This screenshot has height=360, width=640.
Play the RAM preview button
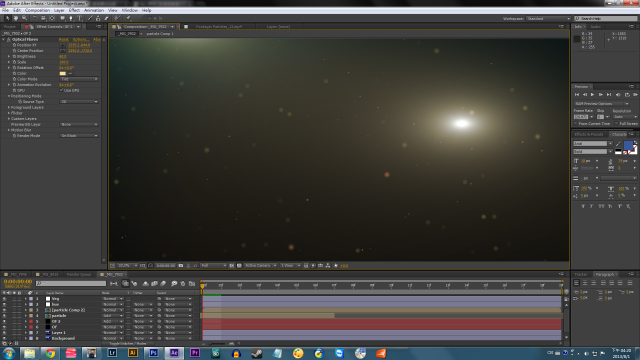635,95
